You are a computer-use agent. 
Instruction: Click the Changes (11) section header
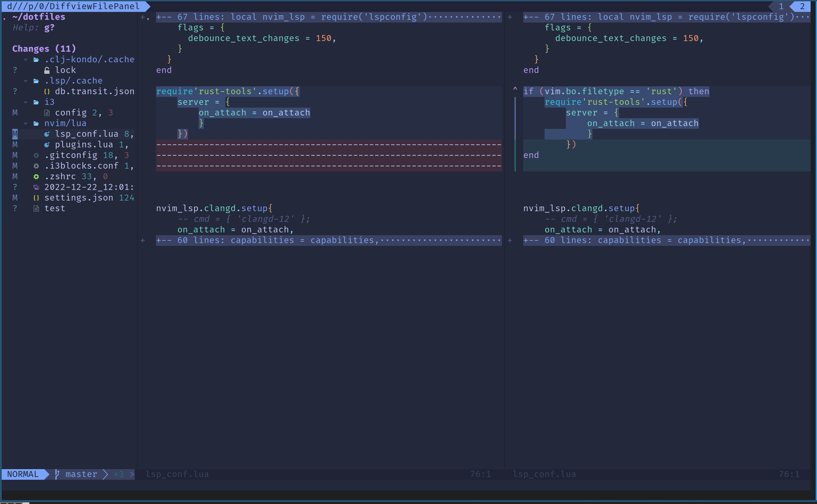pyautogui.click(x=44, y=48)
